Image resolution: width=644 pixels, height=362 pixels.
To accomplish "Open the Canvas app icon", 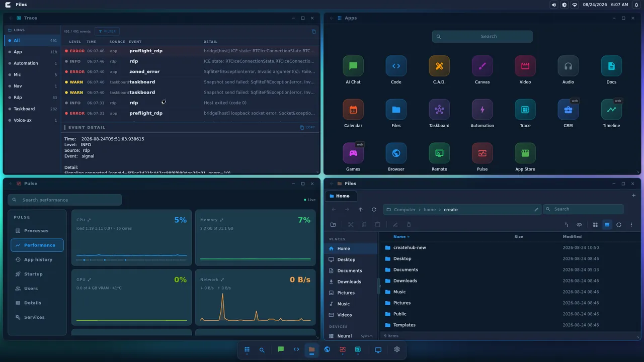I will tap(482, 66).
